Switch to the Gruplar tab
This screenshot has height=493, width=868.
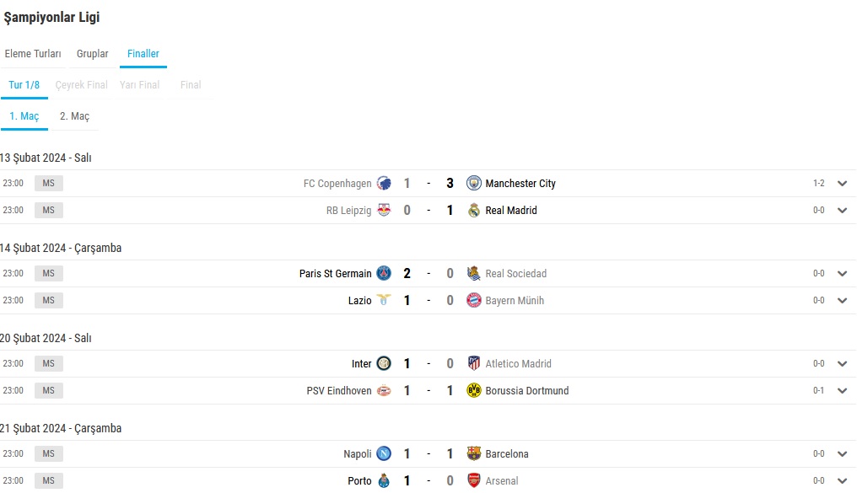(93, 54)
